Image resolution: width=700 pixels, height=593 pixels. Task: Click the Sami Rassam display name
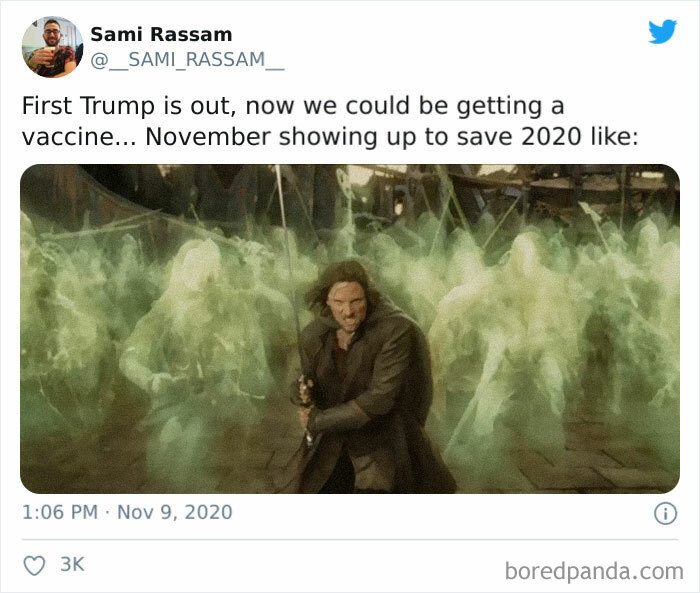point(161,34)
